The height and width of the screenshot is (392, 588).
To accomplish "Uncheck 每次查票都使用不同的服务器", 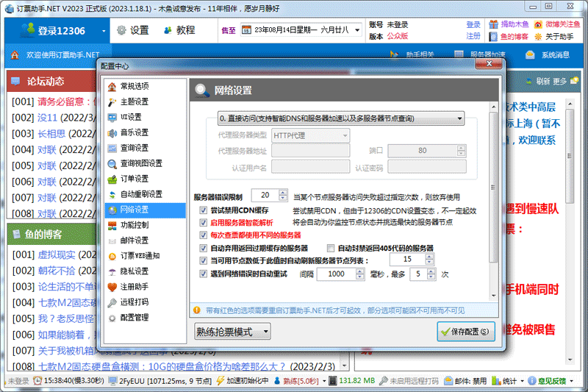I will (204, 235).
